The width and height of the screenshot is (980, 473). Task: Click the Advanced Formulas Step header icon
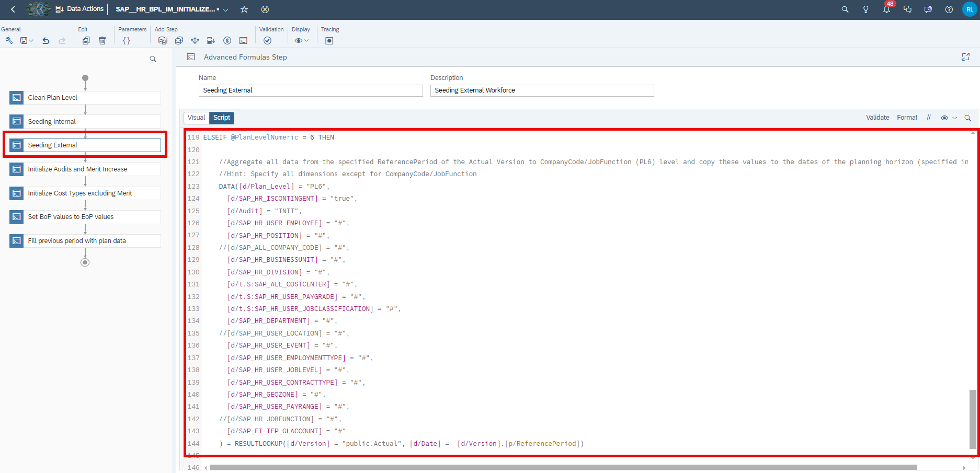191,57
